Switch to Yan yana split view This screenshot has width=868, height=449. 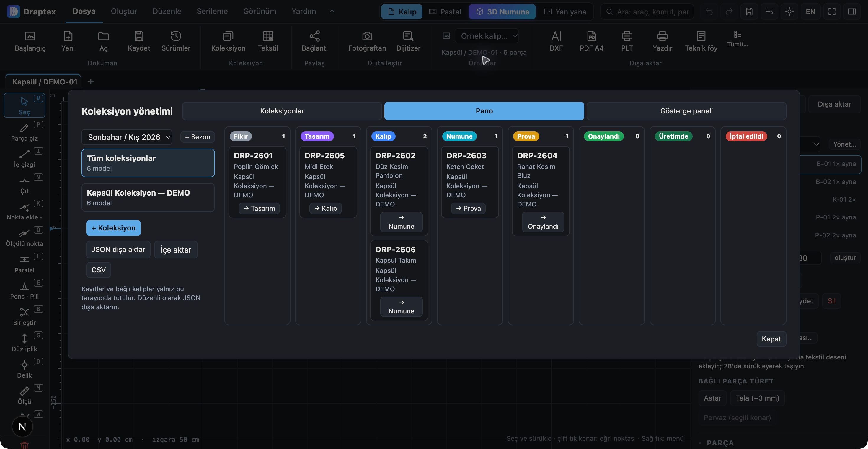pos(565,12)
